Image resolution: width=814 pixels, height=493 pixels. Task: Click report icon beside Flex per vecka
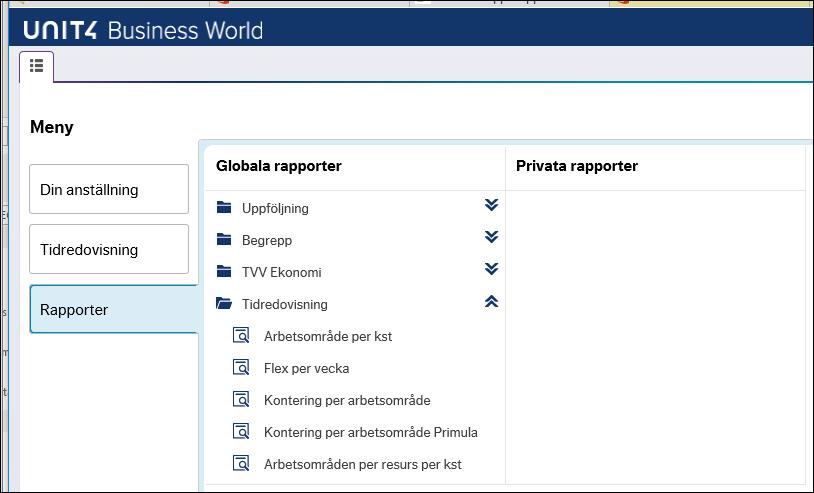(241, 368)
